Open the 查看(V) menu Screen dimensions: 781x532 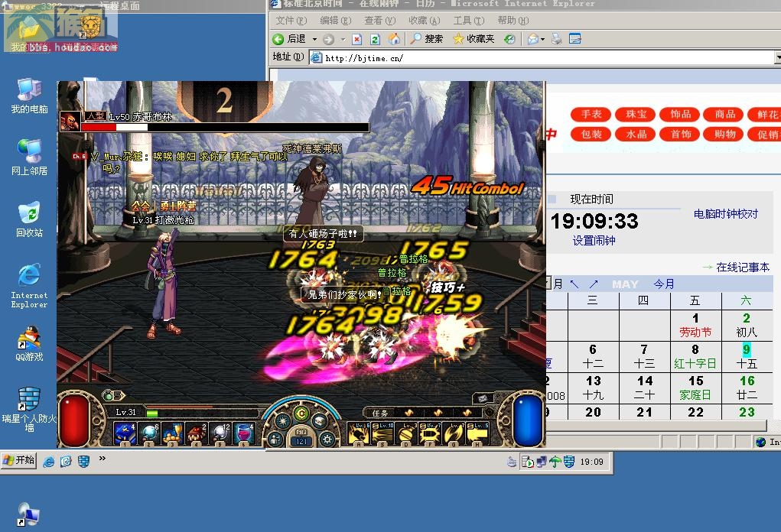(x=379, y=21)
